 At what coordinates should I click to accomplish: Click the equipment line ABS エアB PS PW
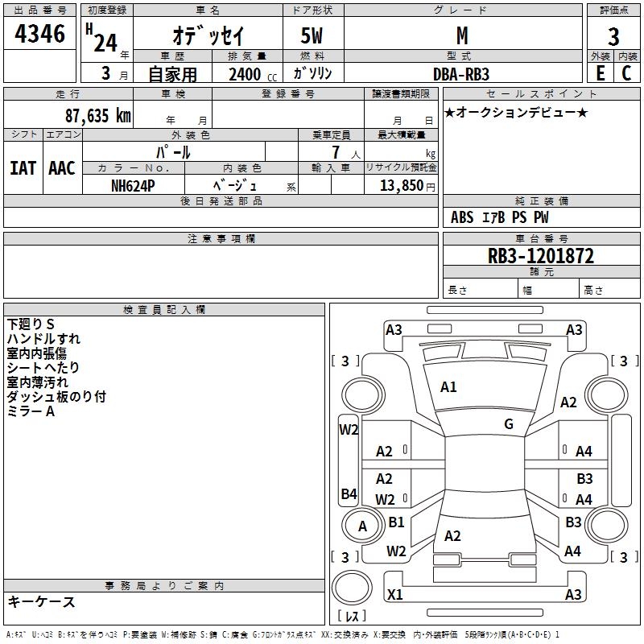pyautogui.click(x=499, y=217)
